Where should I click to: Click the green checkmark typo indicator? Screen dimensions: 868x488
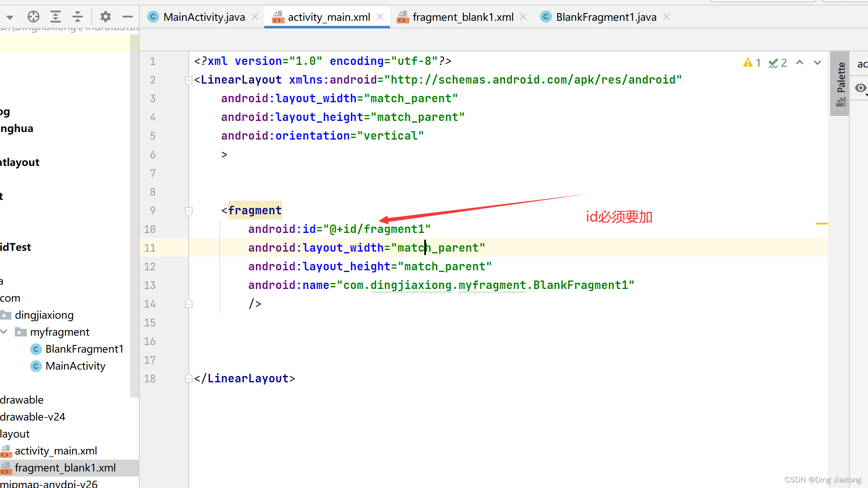click(x=773, y=63)
